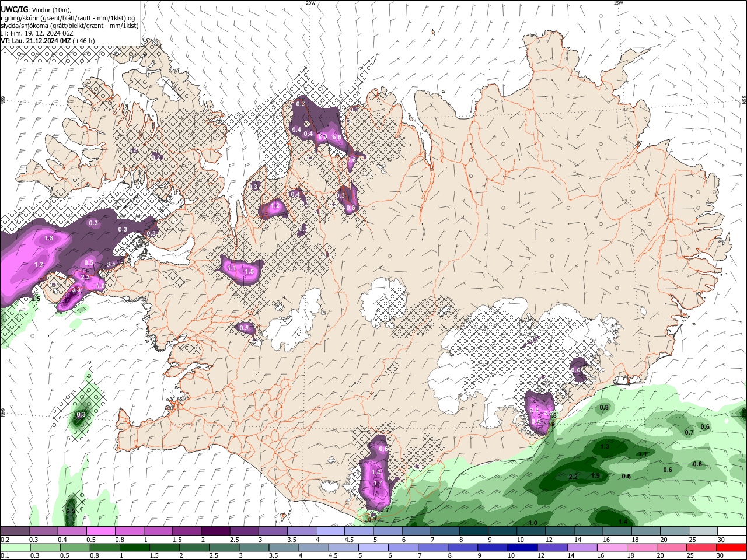Click the 1.5 magenta-purple swatch in top legend row
Viewport: 747px width, 560px height.
click(x=187, y=531)
